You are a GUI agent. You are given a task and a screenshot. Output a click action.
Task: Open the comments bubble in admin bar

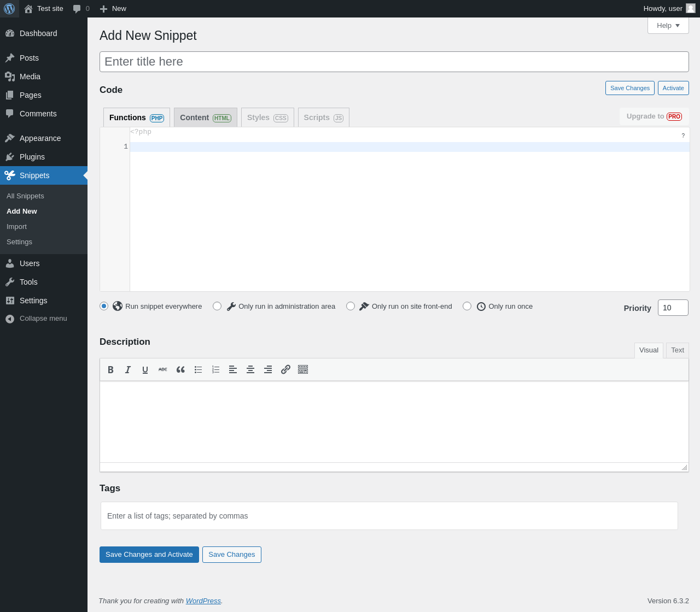click(x=81, y=9)
